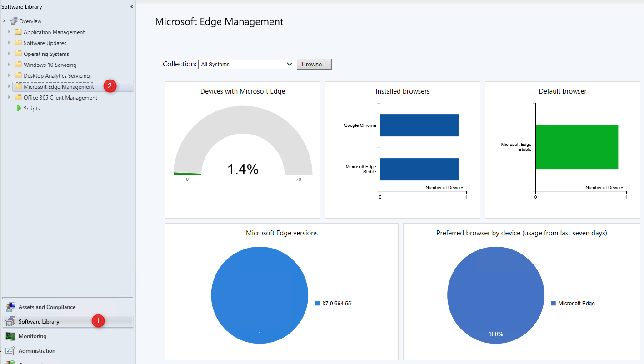Click the green Microsoft Edge Stable default browser bar
Viewport: 644px width, 364px height.
(577, 147)
